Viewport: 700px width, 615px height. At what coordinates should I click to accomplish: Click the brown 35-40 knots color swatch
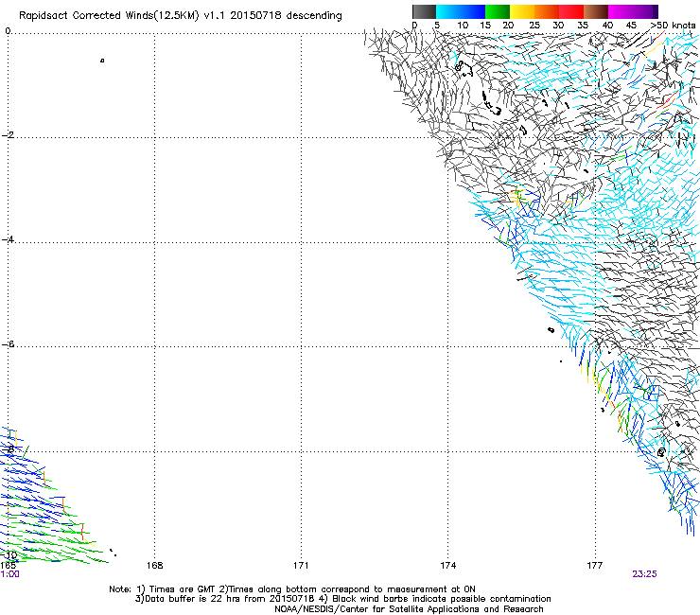point(596,11)
